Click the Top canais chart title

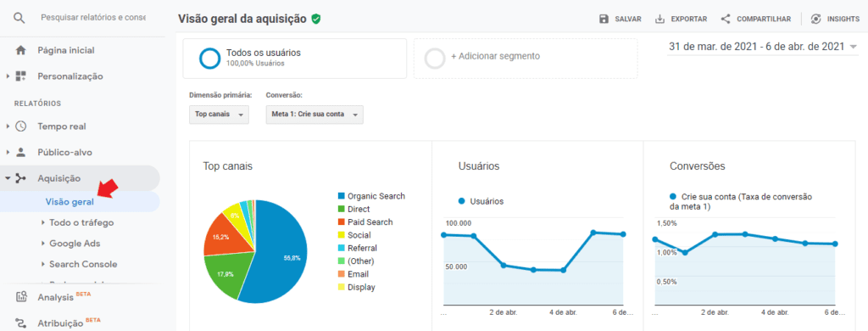tap(228, 165)
